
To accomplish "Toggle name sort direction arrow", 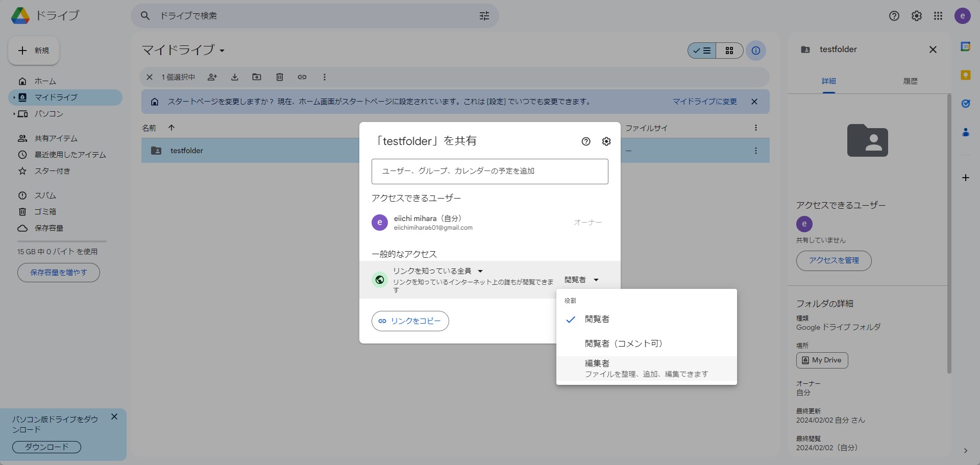I will pyautogui.click(x=171, y=128).
